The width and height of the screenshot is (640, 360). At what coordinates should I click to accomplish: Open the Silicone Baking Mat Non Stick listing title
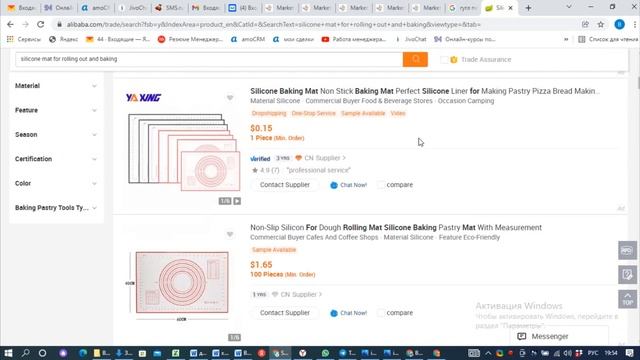click(x=424, y=91)
